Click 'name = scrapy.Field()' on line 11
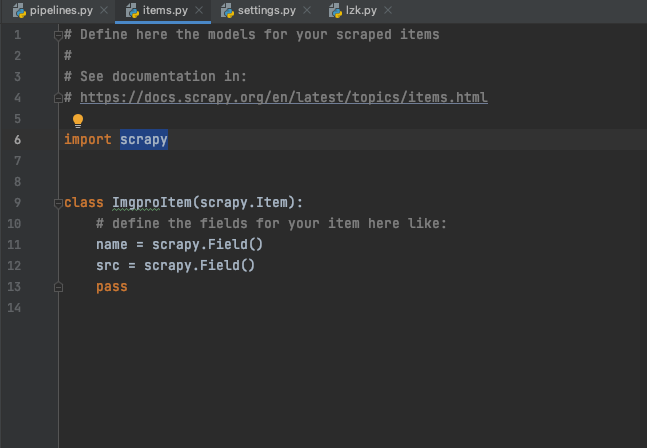The image size is (647, 448). click(x=179, y=245)
